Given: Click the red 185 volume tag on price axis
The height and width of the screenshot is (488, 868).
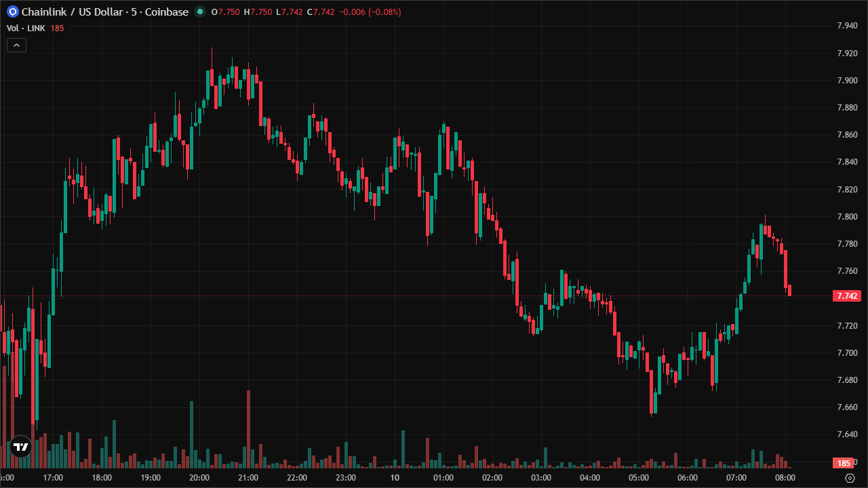Looking at the screenshot, I should tap(844, 463).
